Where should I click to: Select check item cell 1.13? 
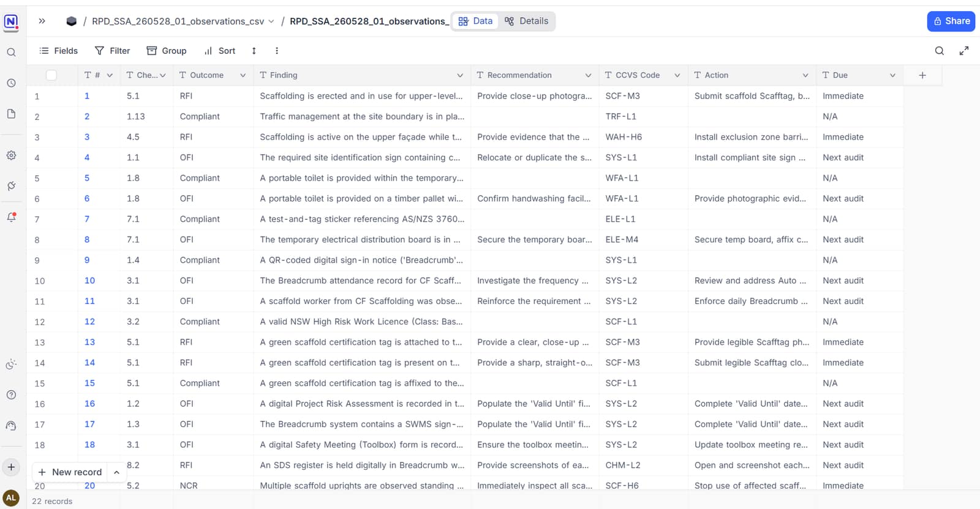tap(147, 116)
